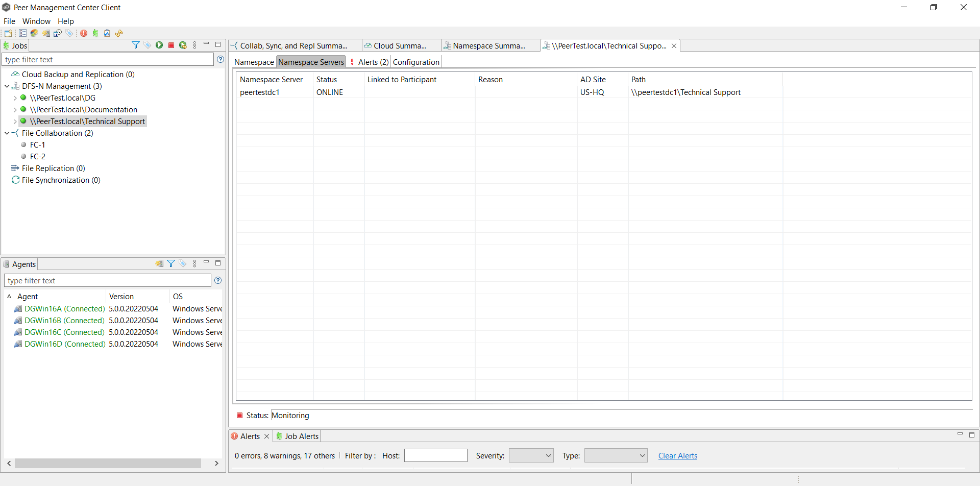Screen dimensions: 980x486
Task: Click the red exclamation alerts toolbar icon
Action: click(84, 33)
